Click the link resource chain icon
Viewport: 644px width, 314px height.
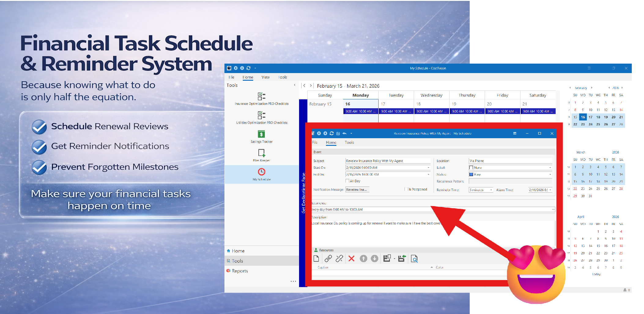328,259
